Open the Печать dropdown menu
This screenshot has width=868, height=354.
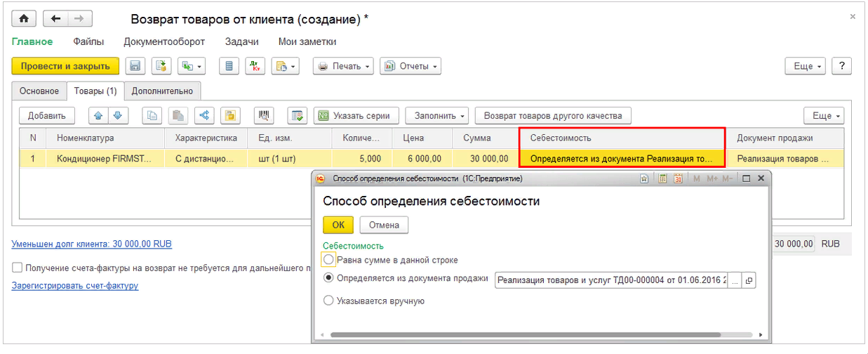(345, 66)
